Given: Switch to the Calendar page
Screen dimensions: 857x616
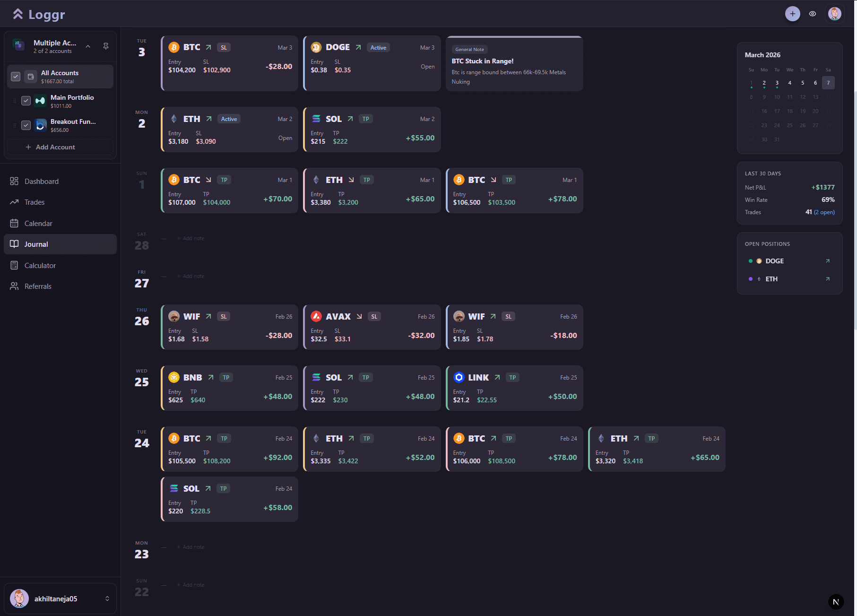Looking at the screenshot, I should [x=13, y=223].
